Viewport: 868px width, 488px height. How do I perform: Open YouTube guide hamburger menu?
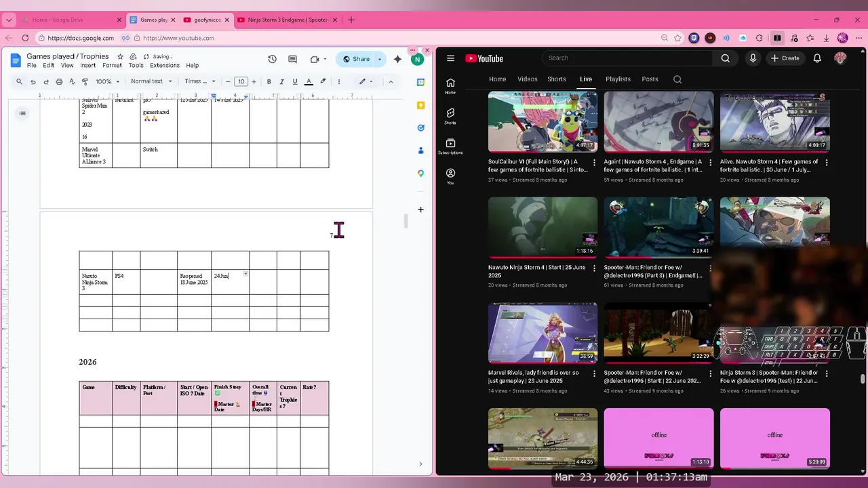pyautogui.click(x=450, y=58)
